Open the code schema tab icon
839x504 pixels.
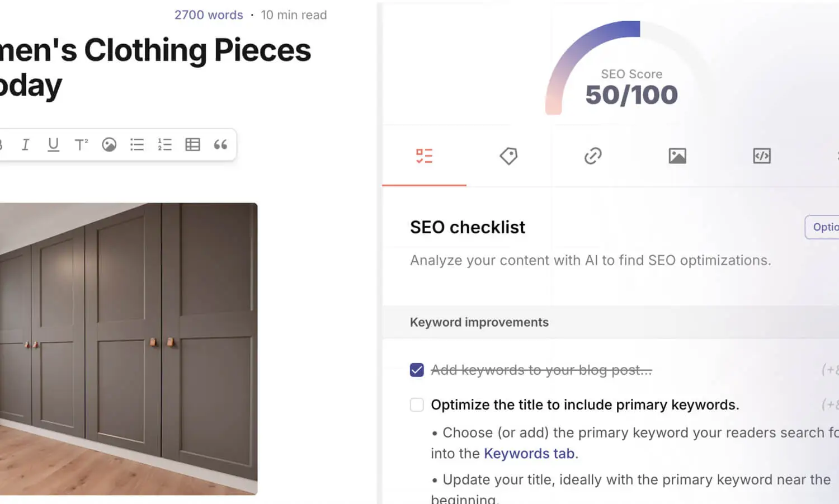click(x=762, y=156)
